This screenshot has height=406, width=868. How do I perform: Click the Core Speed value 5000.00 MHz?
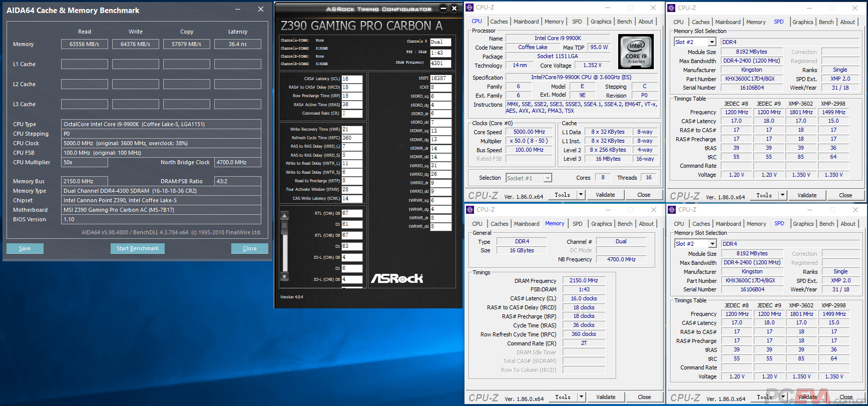pyautogui.click(x=529, y=132)
